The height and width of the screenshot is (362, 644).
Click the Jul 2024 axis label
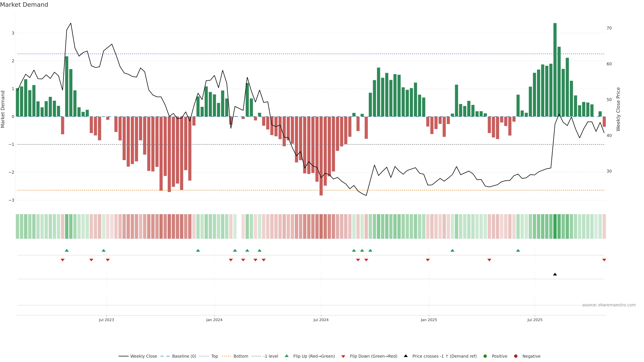coord(321,320)
